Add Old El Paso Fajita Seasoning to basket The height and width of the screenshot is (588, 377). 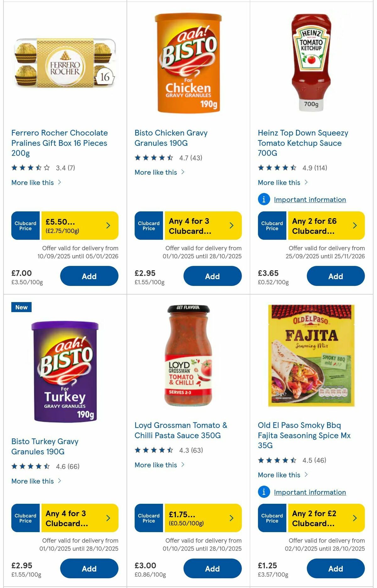click(x=336, y=569)
